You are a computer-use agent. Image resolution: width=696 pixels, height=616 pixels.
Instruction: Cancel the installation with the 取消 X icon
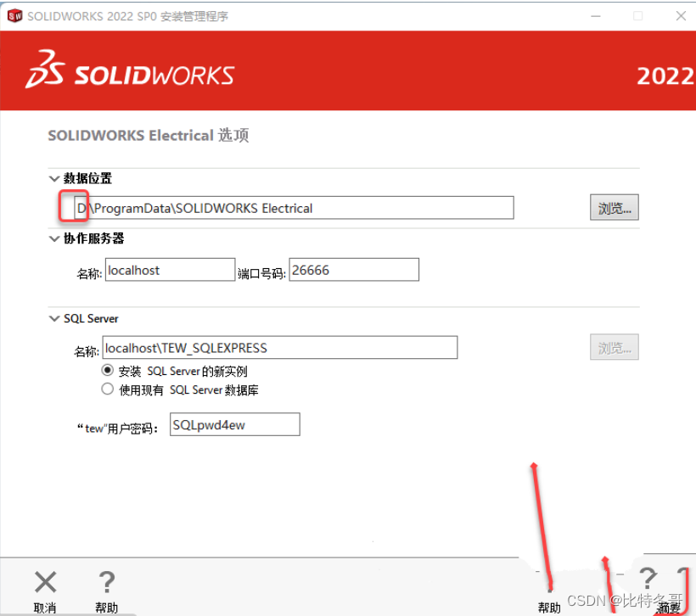pyautogui.click(x=45, y=592)
